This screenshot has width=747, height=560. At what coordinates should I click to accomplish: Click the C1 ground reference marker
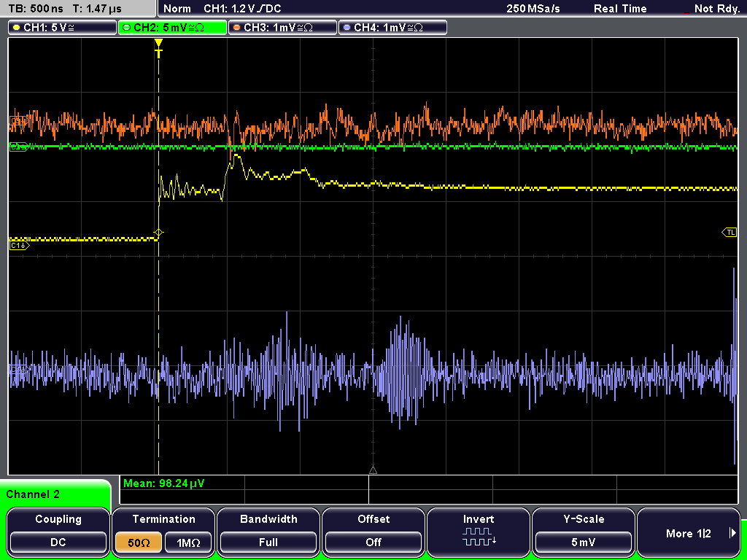(20, 245)
